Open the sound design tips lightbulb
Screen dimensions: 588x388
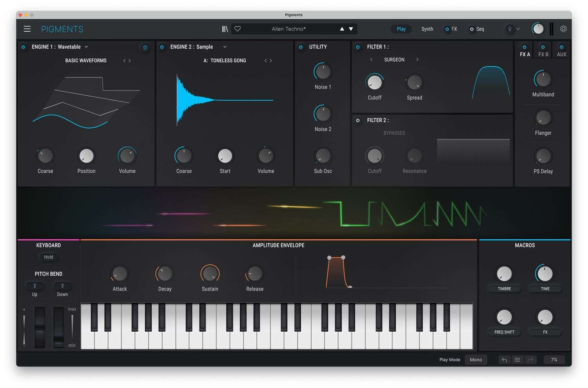pyautogui.click(x=510, y=29)
